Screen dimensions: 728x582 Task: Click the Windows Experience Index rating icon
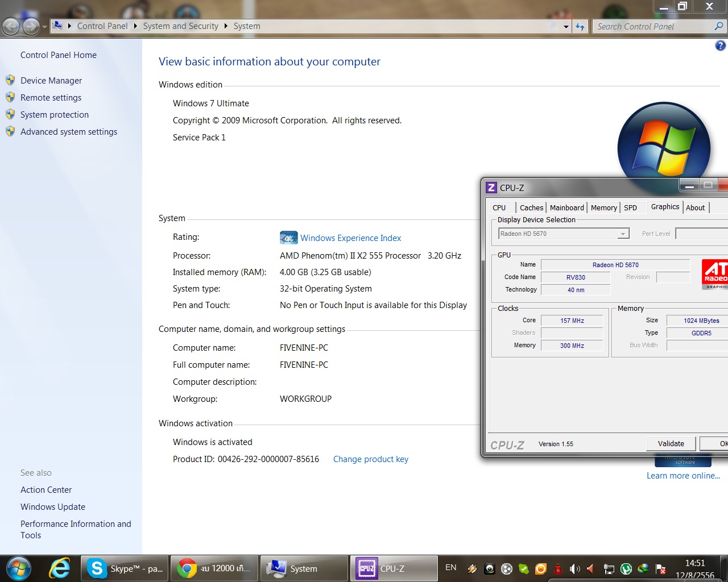288,238
